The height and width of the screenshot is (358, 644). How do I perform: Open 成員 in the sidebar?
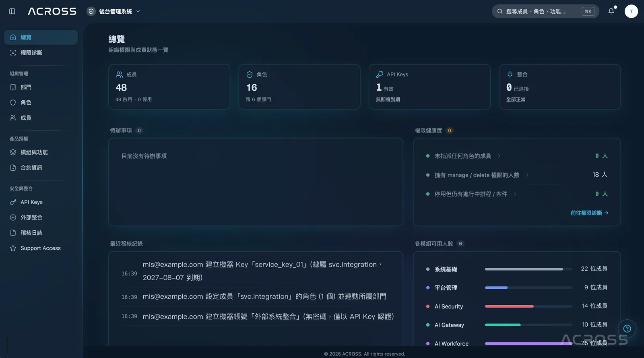coord(41,118)
